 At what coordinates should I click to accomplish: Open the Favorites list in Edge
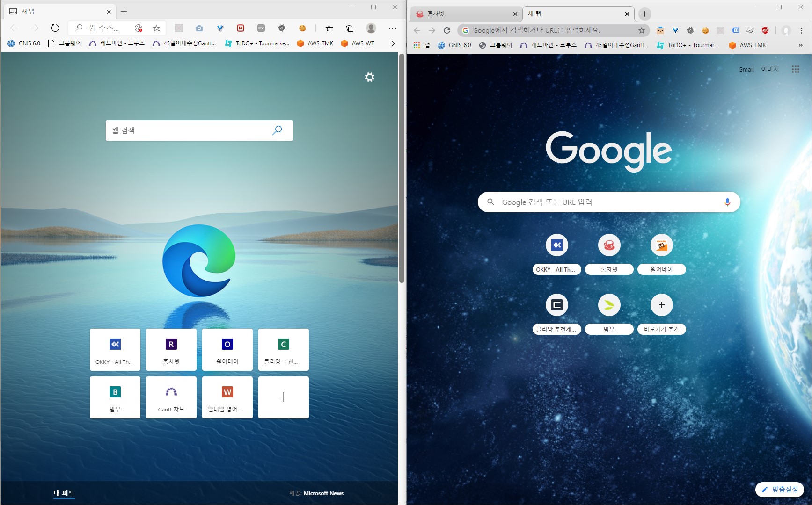click(329, 28)
